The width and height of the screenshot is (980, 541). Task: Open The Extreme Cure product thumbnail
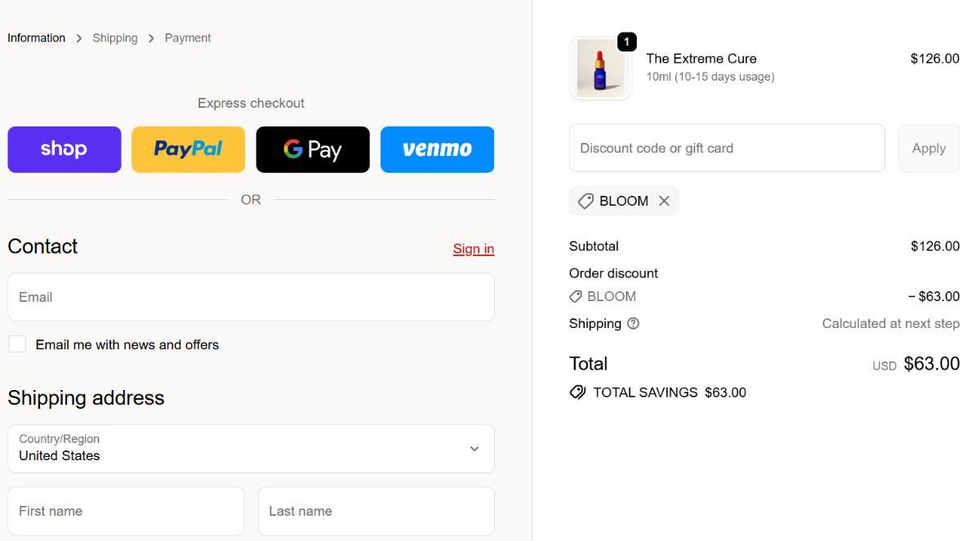600,69
